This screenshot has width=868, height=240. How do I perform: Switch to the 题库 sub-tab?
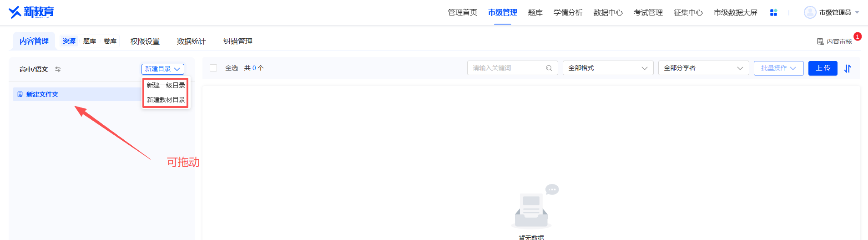click(90, 41)
